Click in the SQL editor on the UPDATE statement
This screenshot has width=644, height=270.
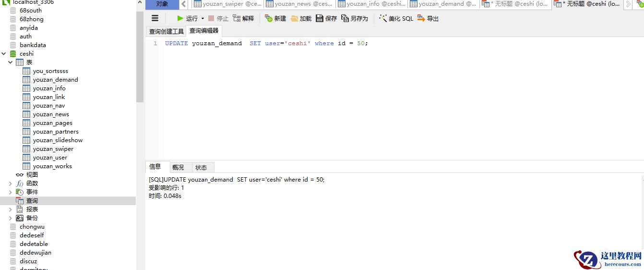[x=266, y=43]
